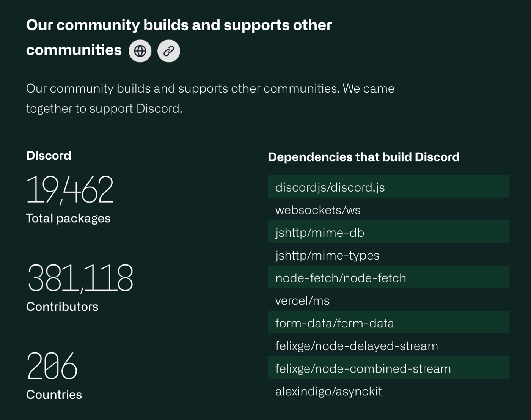Select jshttp/mime-types dependency
Screen dimensions: 531x420
[388, 255]
